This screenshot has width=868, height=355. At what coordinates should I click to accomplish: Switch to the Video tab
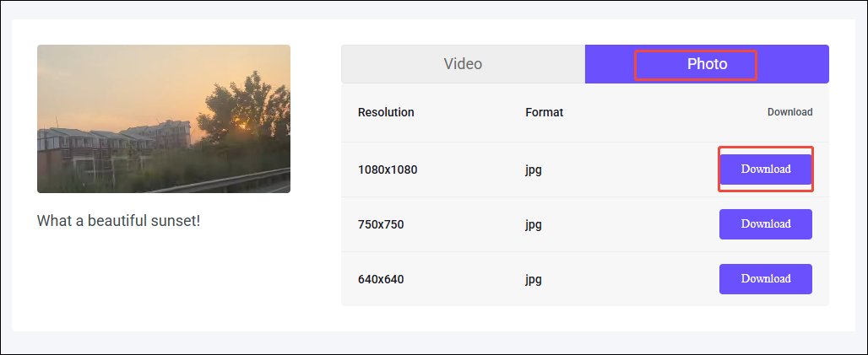(x=463, y=64)
